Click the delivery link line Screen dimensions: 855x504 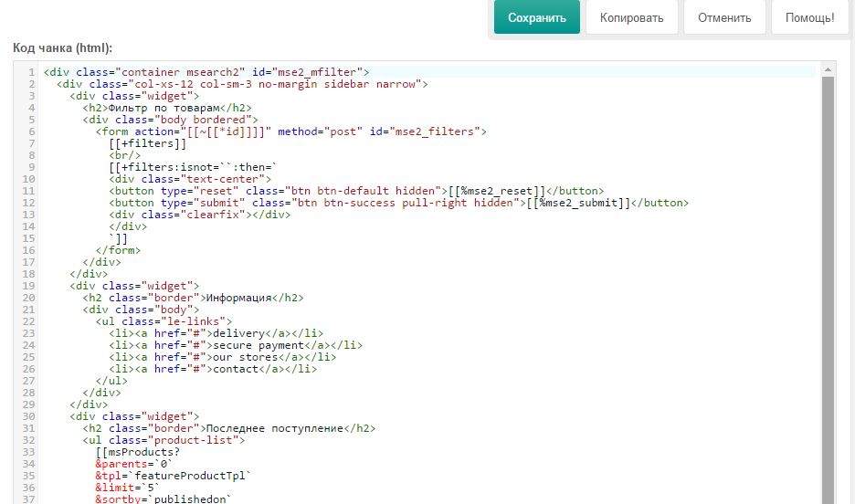click(216, 333)
